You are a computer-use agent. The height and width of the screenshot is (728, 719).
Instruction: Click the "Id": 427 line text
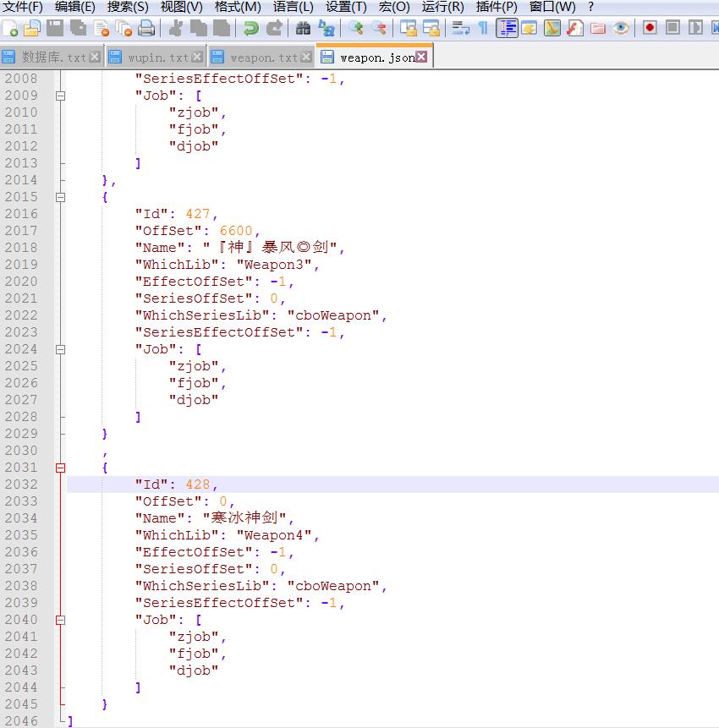(177, 214)
